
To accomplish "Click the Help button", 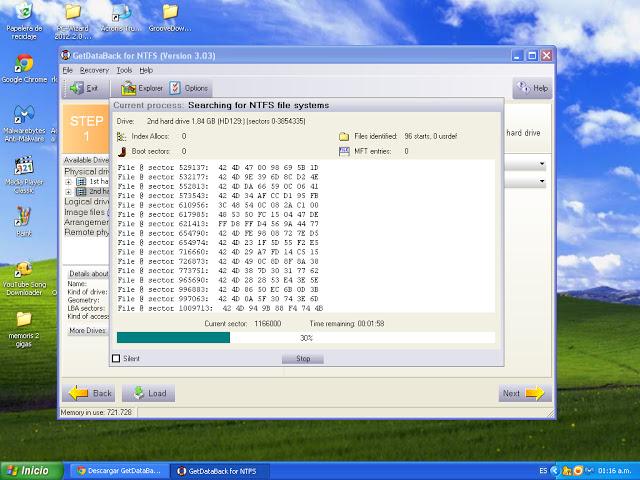I will (x=532, y=88).
